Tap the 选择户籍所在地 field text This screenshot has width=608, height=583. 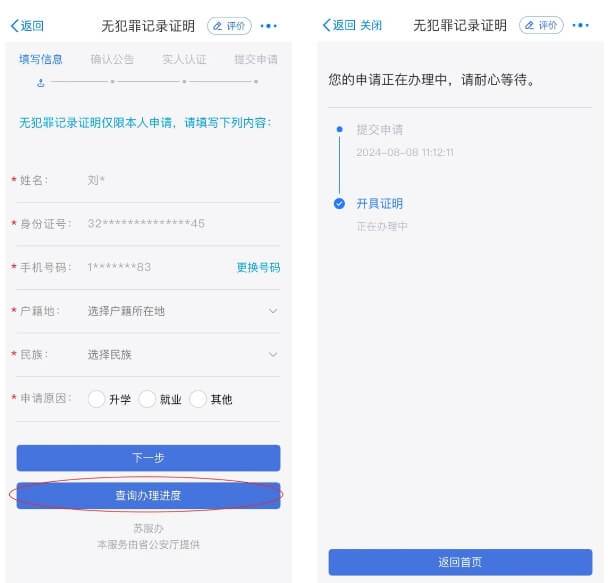pos(126,311)
